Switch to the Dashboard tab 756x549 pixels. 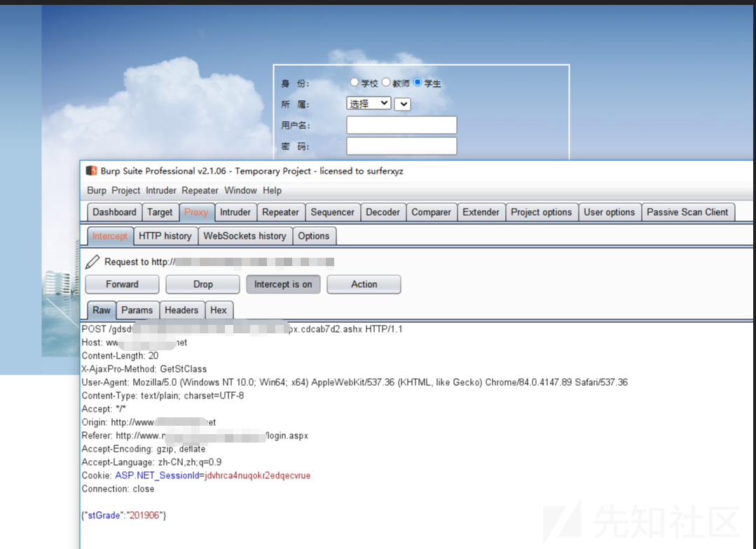tap(114, 212)
